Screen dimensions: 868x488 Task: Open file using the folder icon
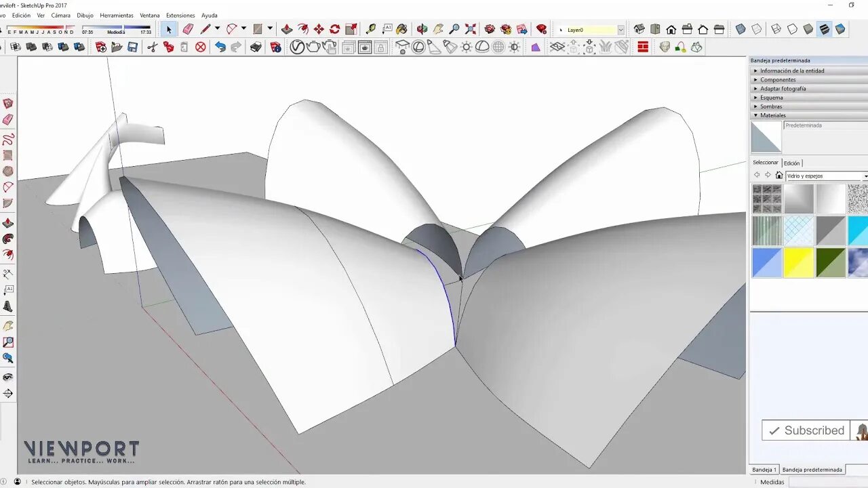tap(117, 47)
